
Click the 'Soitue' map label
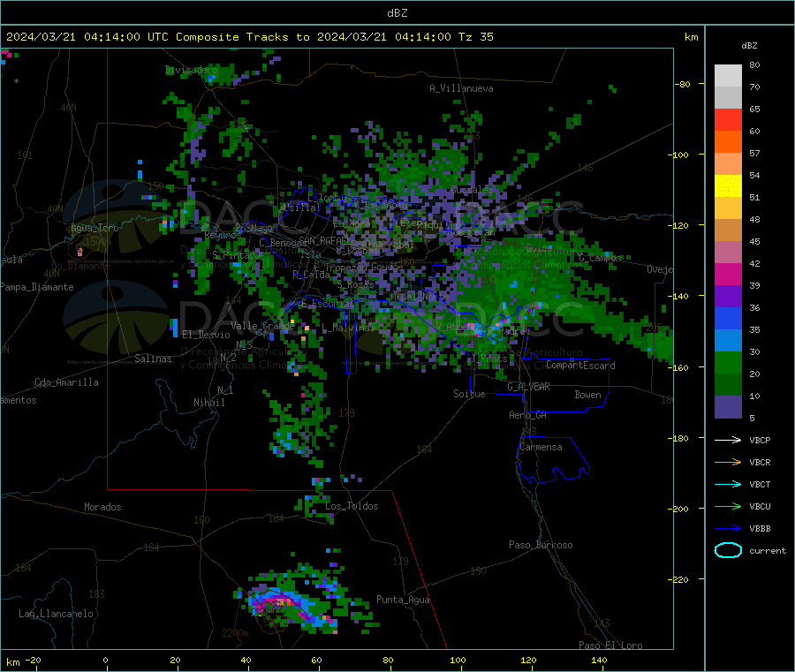(469, 394)
